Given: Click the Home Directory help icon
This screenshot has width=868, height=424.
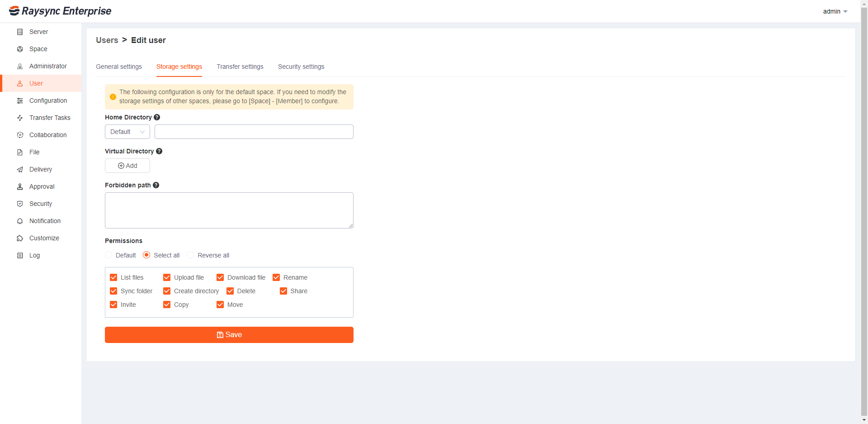Looking at the screenshot, I should (x=157, y=117).
